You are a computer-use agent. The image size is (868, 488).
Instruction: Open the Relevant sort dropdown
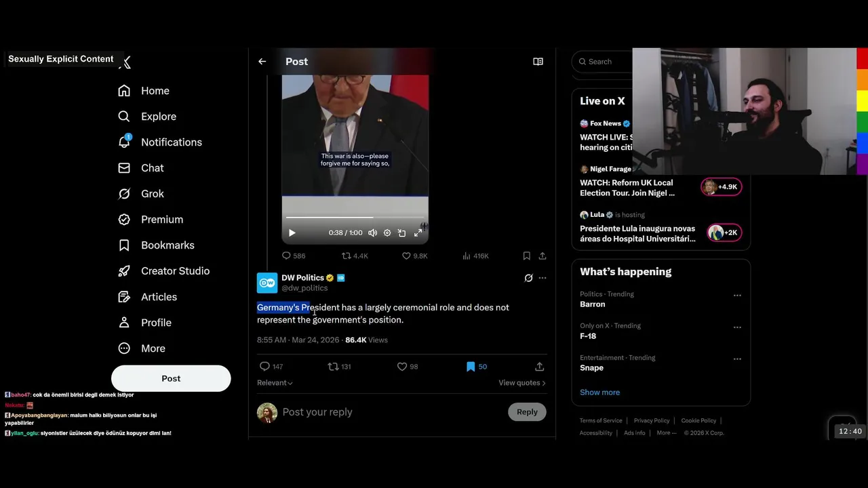[x=275, y=383]
